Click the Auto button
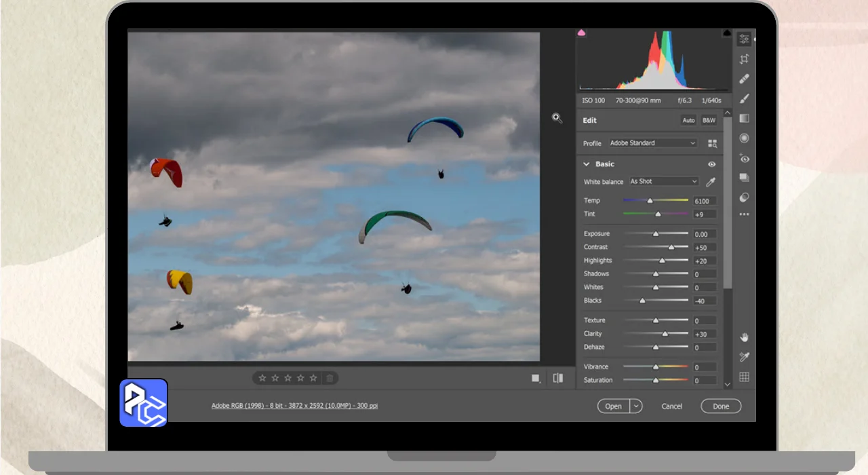The height and width of the screenshot is (475, 868). click(688, 120)
